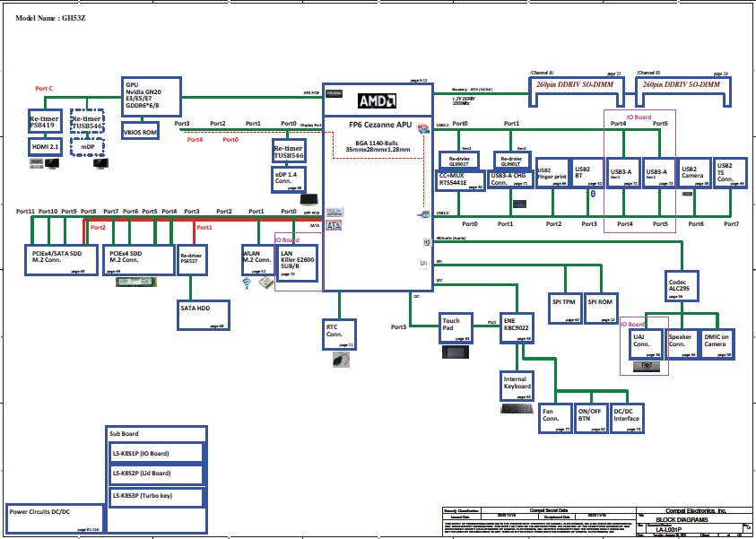Select the USB2 TS Conn. block
This screenshot has width=756, height=539.
tap(731, 173)
